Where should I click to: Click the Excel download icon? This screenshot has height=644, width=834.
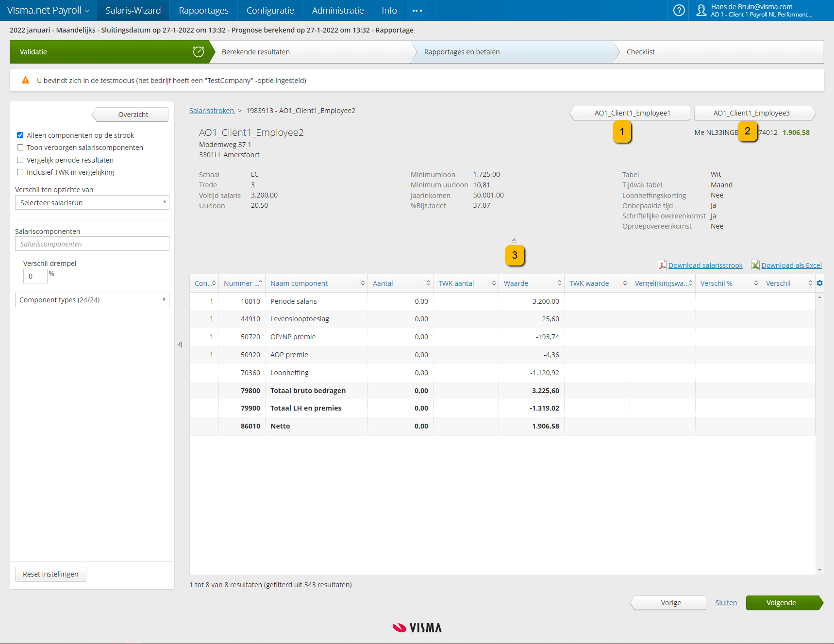pos(755,265)
